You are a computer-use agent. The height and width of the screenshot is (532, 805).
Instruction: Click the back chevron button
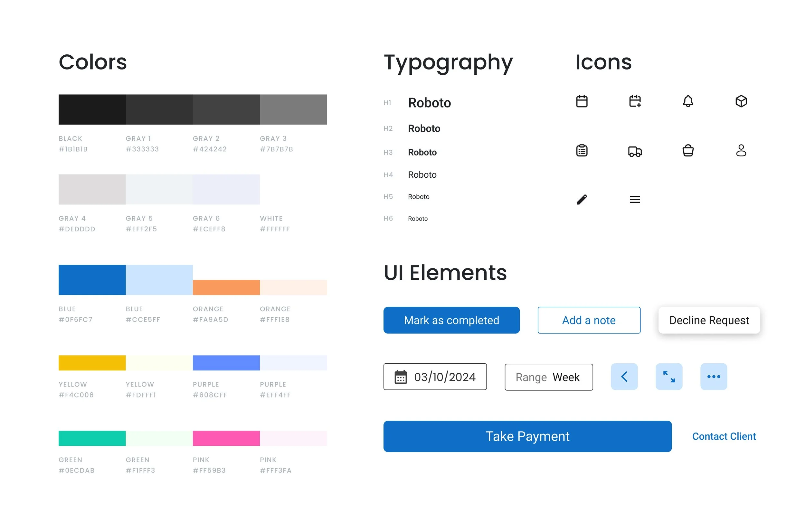coord(624,377)
